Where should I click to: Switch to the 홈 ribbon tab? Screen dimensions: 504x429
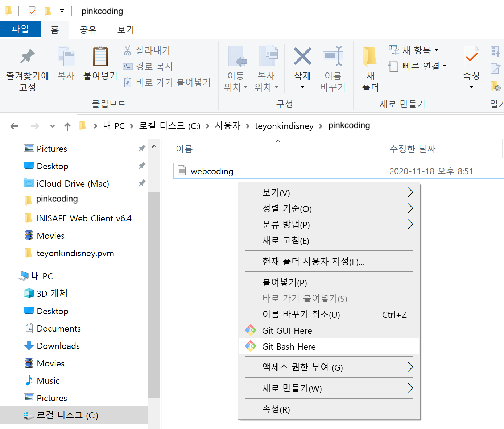[55, 30]
